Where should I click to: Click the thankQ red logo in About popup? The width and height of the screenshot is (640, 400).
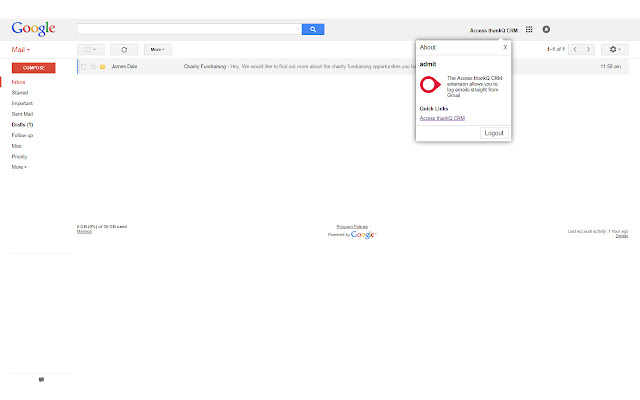tap(430, 85)
